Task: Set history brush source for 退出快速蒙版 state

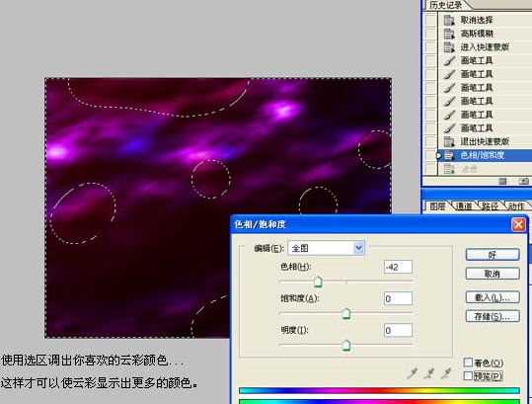Action: (431, 141)
